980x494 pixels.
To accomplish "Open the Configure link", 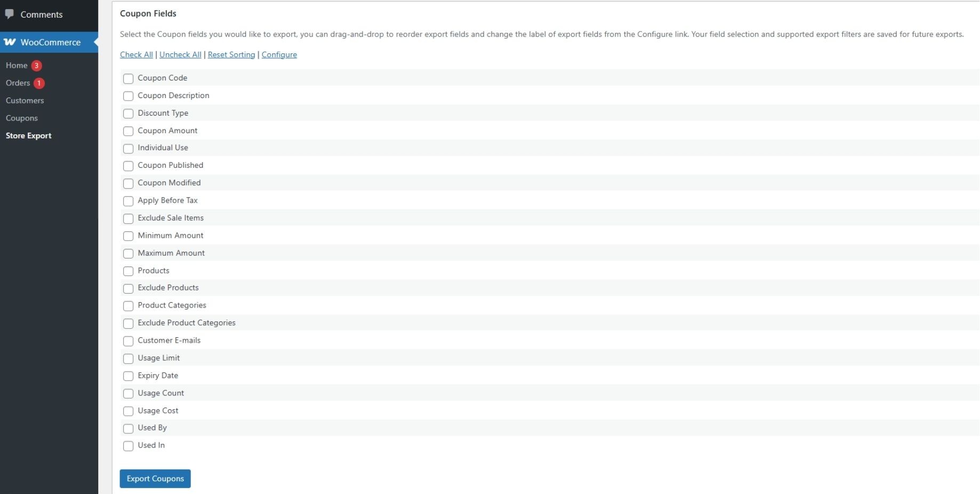I will click(279, 55).
